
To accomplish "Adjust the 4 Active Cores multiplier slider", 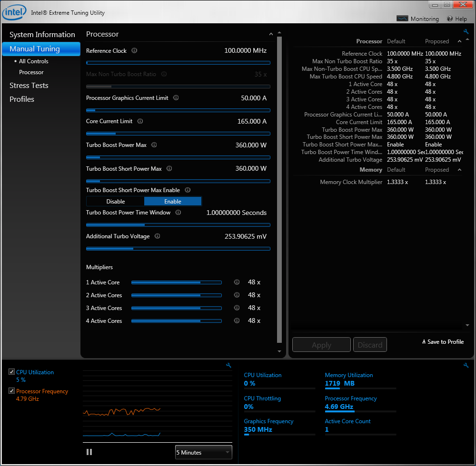I will coord(177,321).
